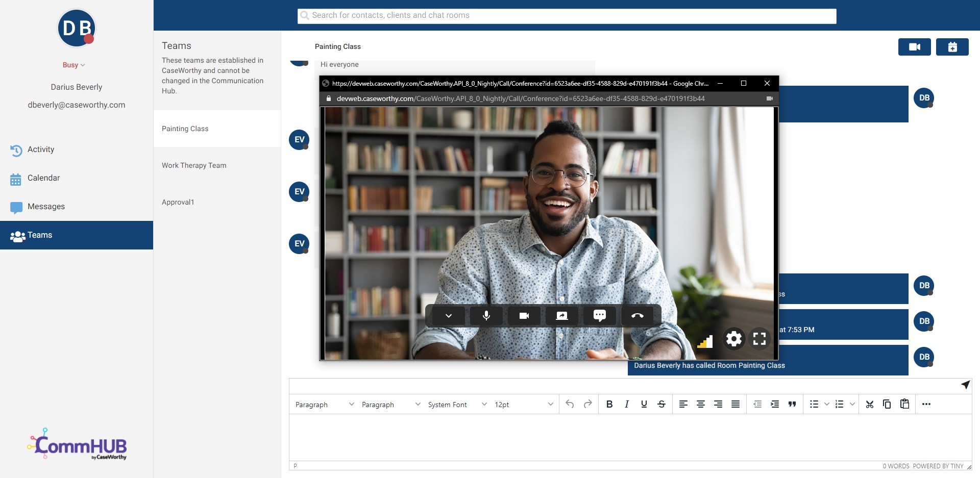
Task: Open call settings gear icon
Action: [x=733, y=339]
